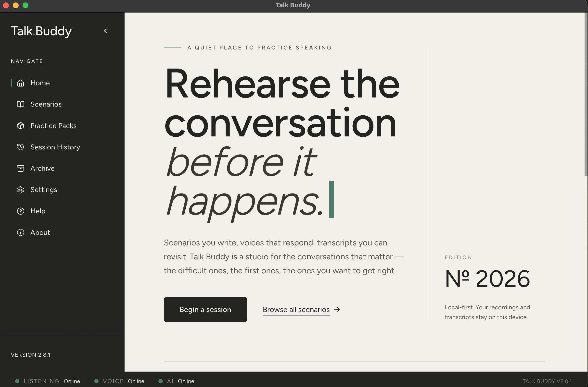Click the VOICE status indicator dot

(x=96, y=381)
